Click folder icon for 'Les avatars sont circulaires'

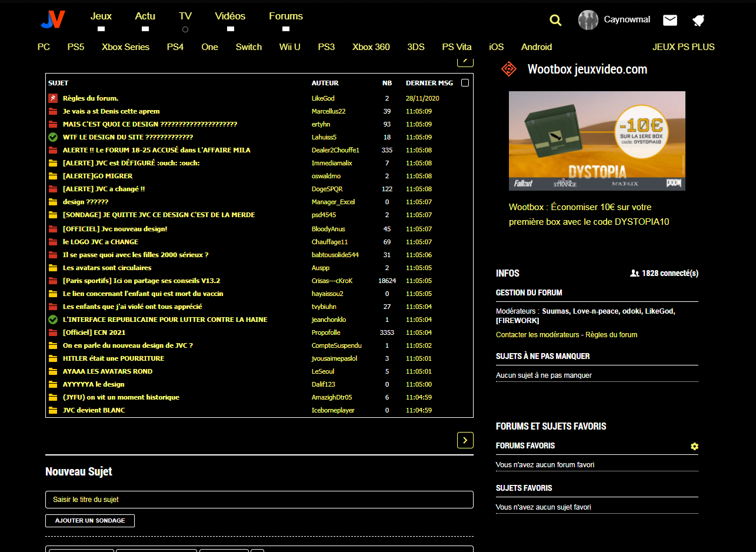(53, 268)
